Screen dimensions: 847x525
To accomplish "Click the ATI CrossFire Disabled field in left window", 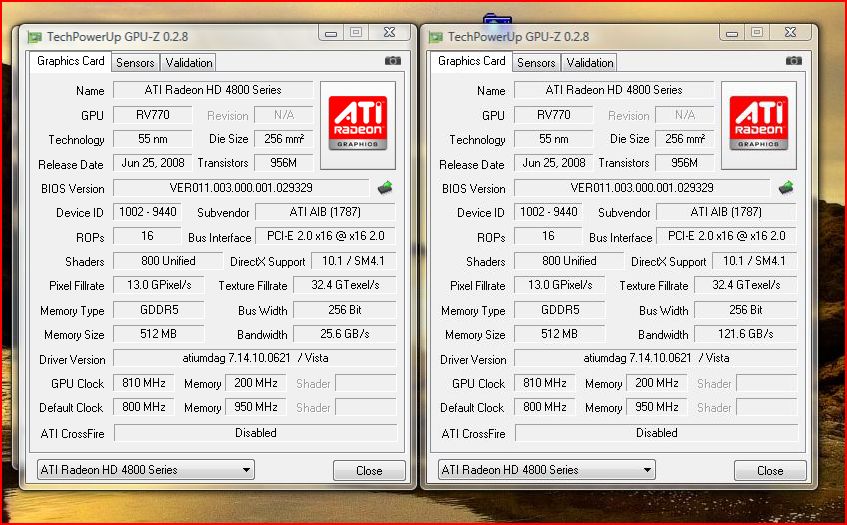I will (x=256, y=433).
